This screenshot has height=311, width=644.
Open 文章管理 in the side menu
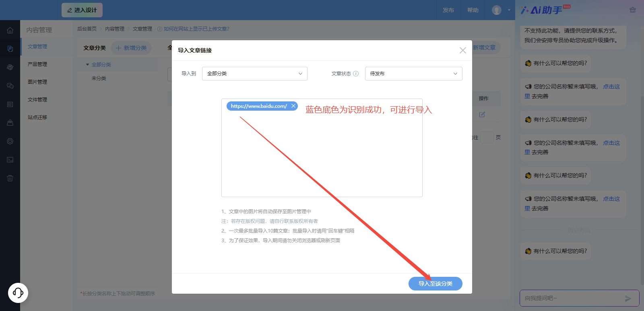click(x=37, y=47)
